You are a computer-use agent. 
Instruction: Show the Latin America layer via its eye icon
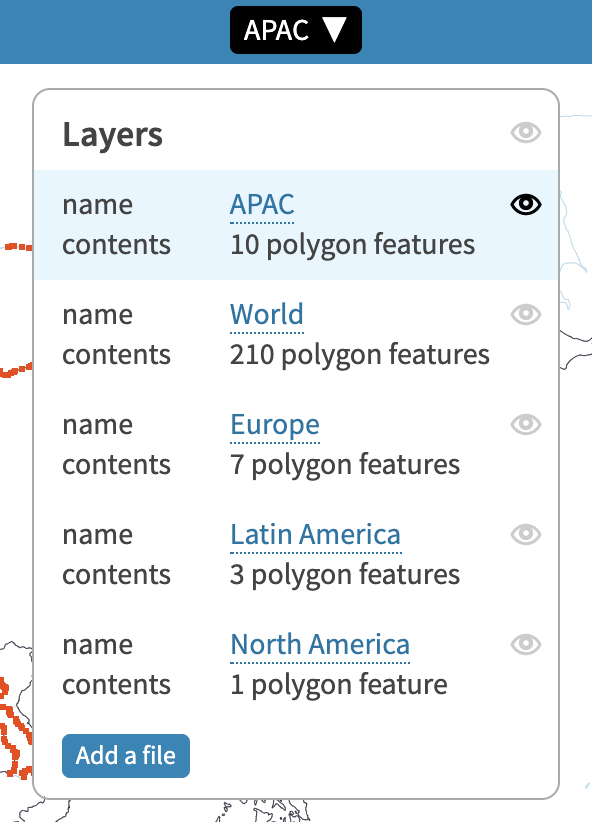pyautogui.click(x=525, y=535)
